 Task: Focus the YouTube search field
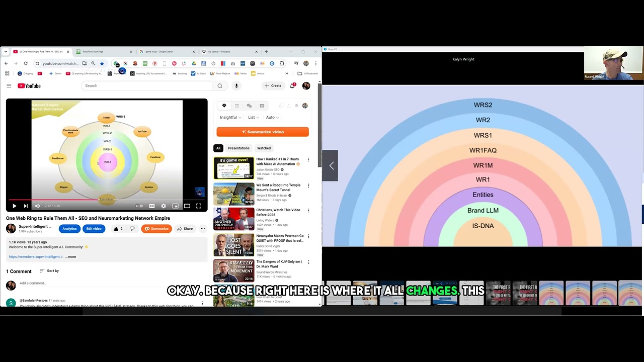[x=146, y=86]
